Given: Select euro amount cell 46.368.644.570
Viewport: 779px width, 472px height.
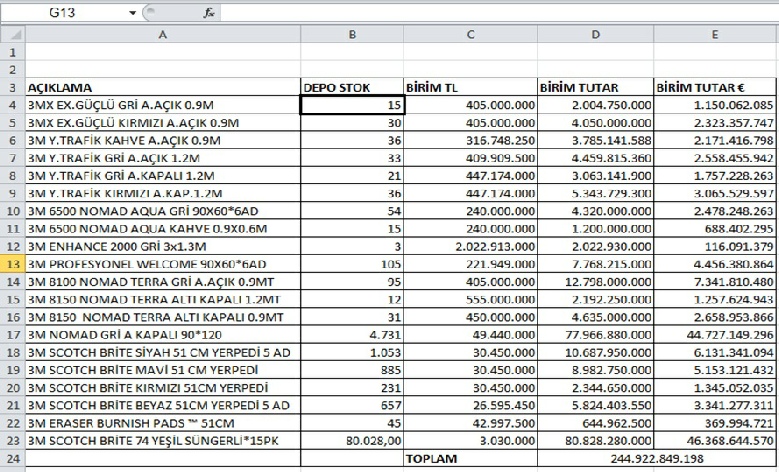Looking at the screenshot, I should click(715, 441).
